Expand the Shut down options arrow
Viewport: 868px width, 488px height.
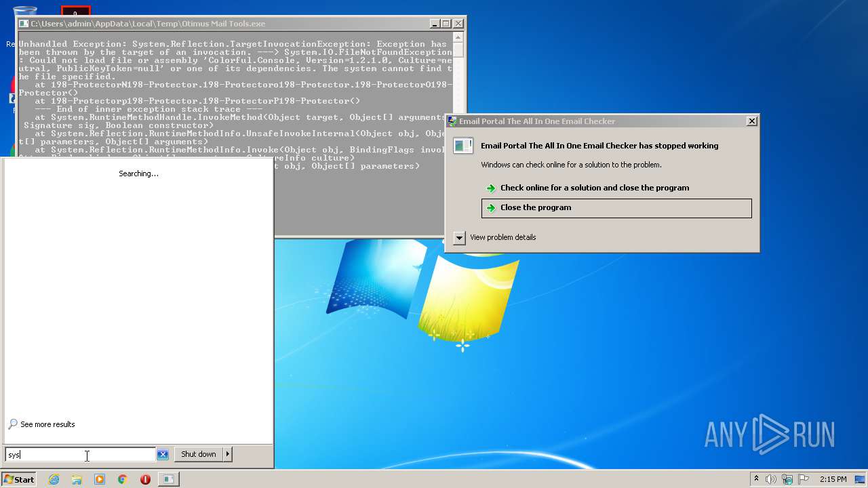click(228, 454)
